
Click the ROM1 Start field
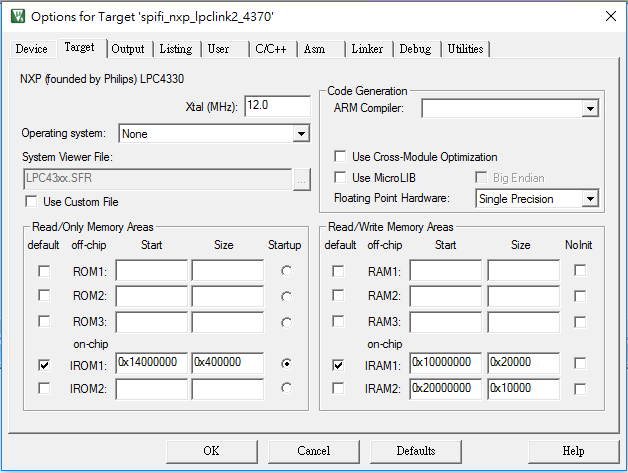[x=151, y=270]
